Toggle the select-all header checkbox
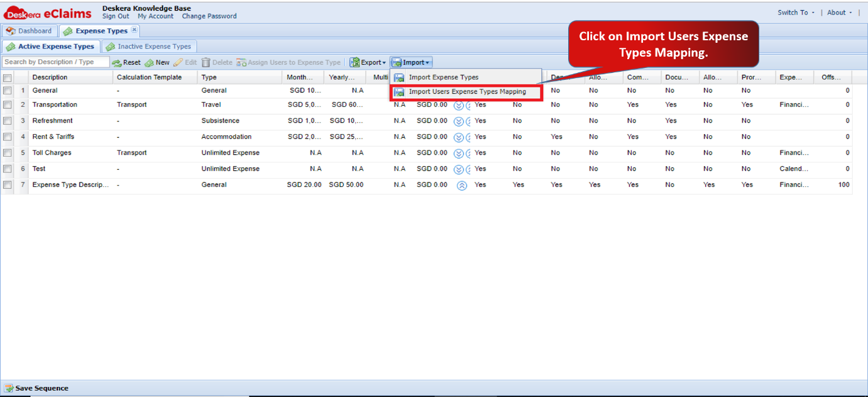 7,78
